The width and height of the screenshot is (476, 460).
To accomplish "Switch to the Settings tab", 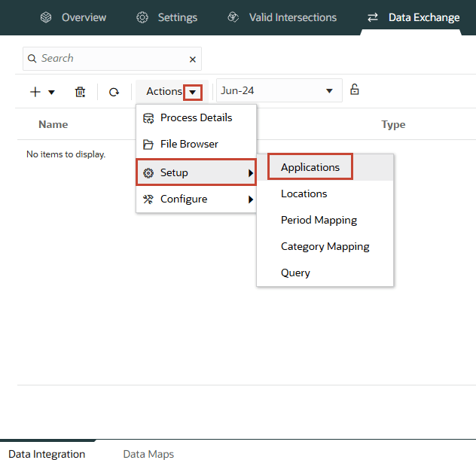I will pyautogui.click(x=166, y=17).
